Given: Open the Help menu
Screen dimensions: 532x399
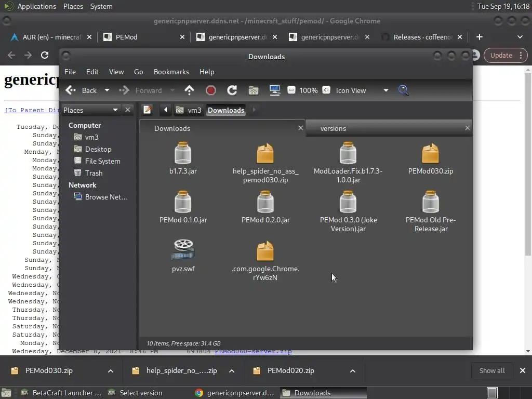Looking at the screenshot, I should (207, 72).
